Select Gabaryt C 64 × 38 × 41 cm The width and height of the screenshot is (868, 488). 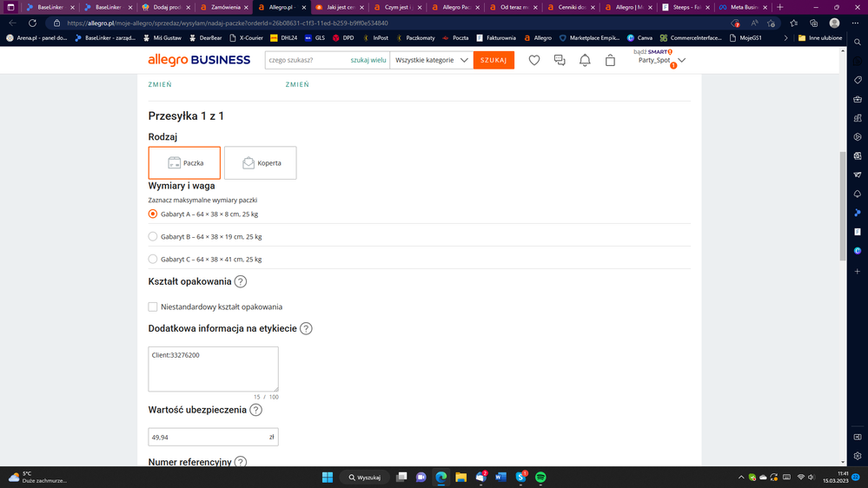pyautogui.click(x=153, y=259)
